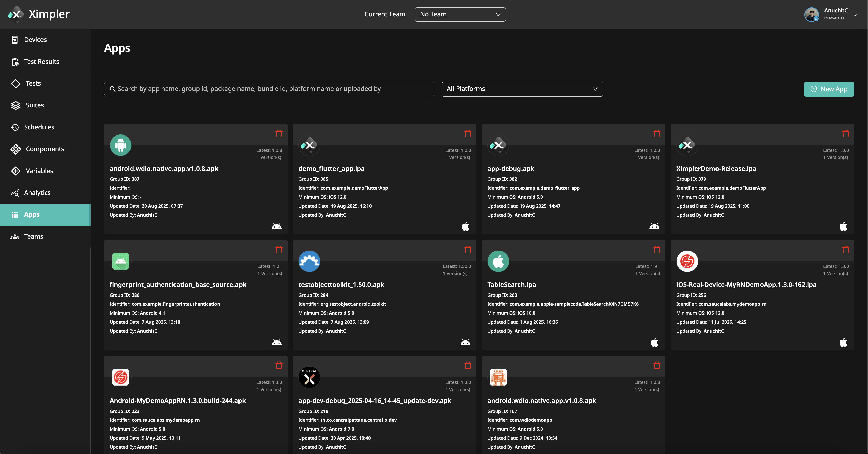Click the Ximpler logo in header
The width and height of the screenshot is (868, 454).
(39, 14)
